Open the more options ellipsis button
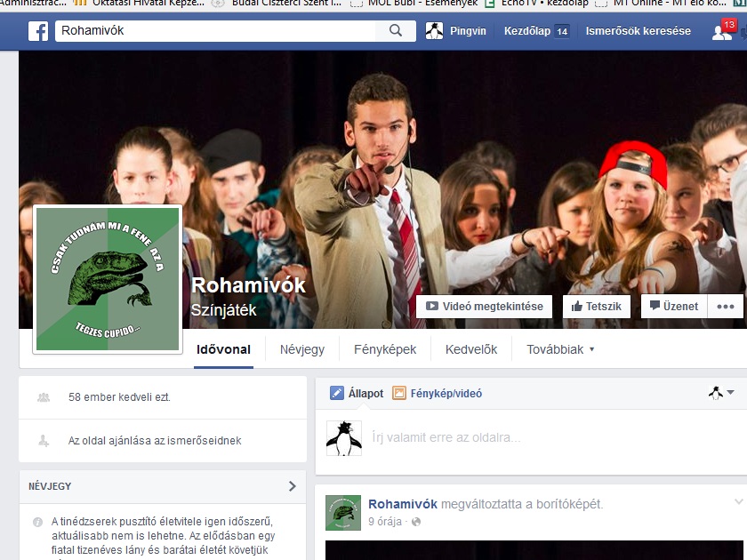 (x=725, y=306)
